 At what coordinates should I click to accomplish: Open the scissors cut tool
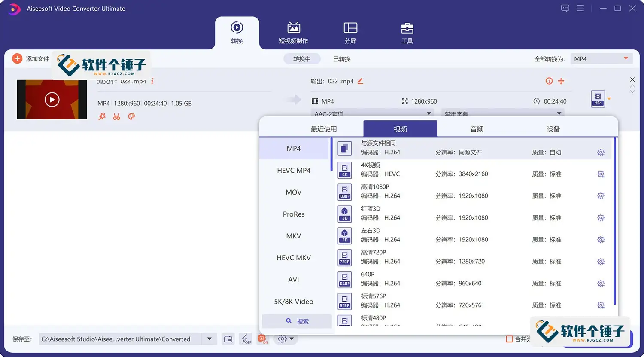(116, 116)
